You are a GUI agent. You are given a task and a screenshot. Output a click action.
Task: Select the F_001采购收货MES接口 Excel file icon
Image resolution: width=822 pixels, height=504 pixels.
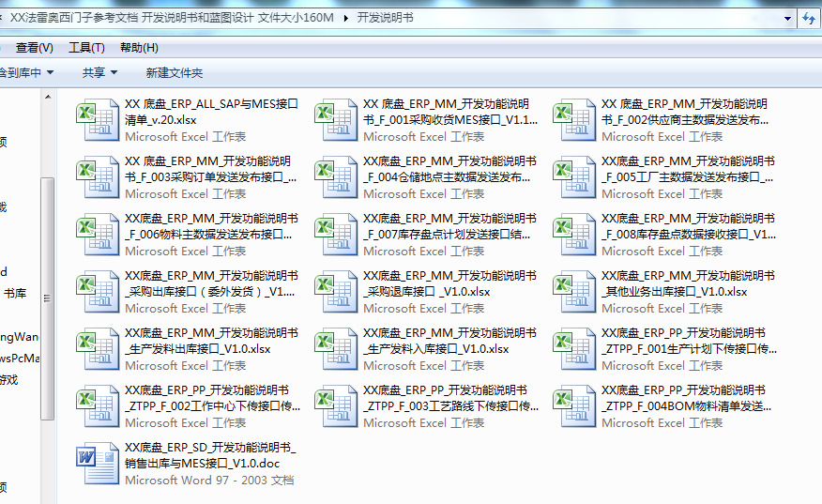337,120
